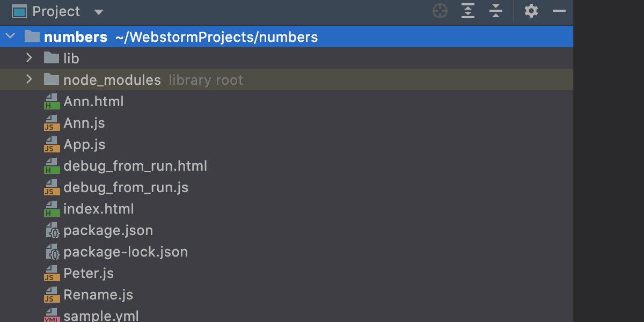
Task: Select the numbers project root row
Action: [77, 36]
